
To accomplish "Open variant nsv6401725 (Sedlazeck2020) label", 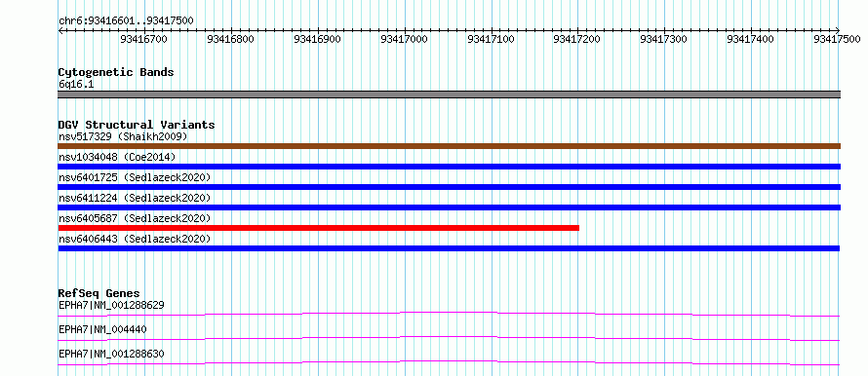I will (135, 177).
